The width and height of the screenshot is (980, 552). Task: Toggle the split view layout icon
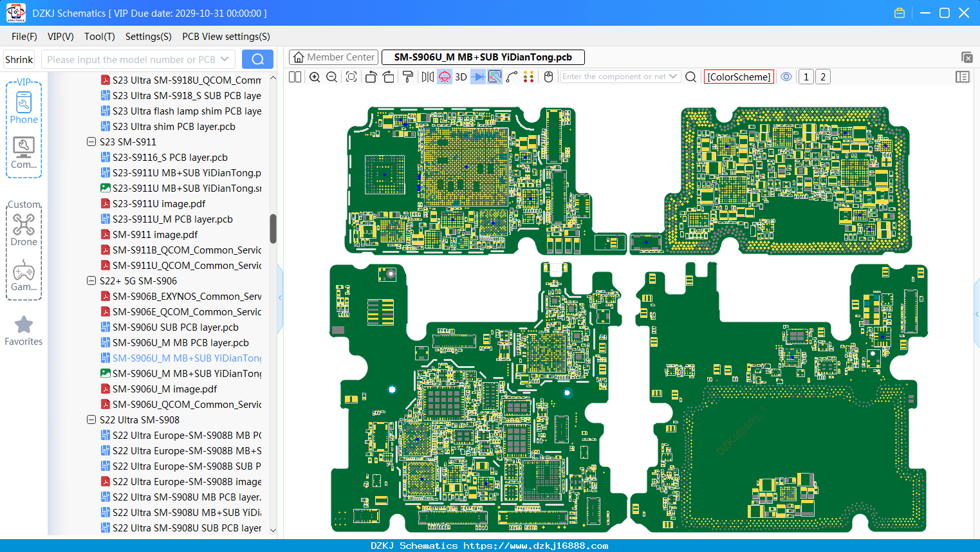295,77
